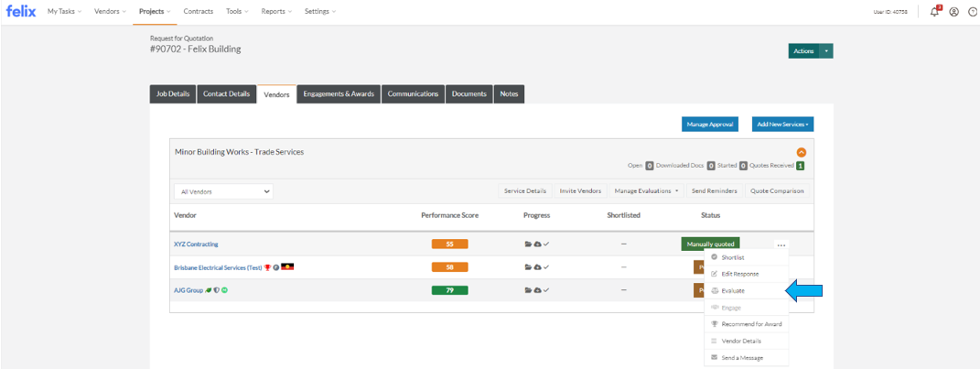Expand the Settings navigation dropdown
Image resolution: width=980 pixels, height=369 pixels.
[320, 11]
